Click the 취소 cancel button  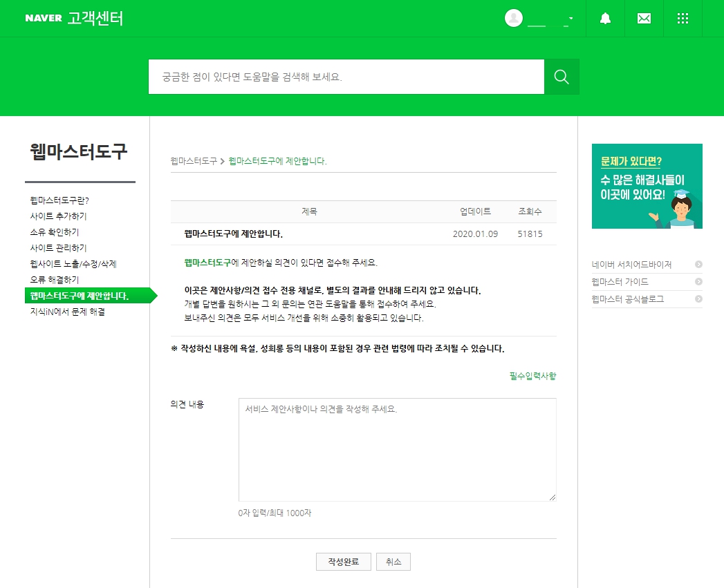[x=393, y=562]
